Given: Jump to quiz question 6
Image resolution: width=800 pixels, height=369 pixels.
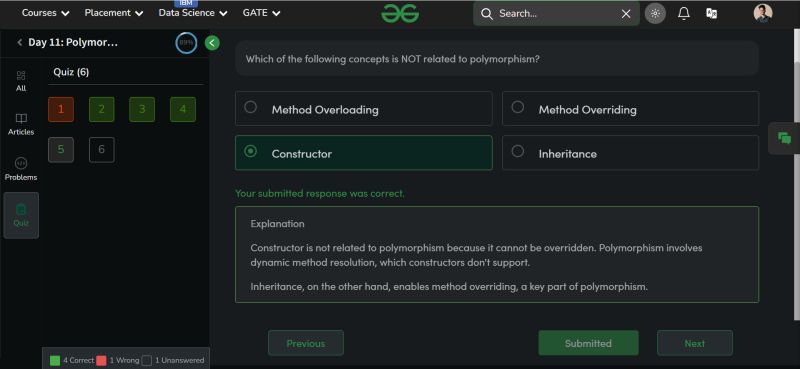Looking at the screenshot, I should tap(102, 150).
